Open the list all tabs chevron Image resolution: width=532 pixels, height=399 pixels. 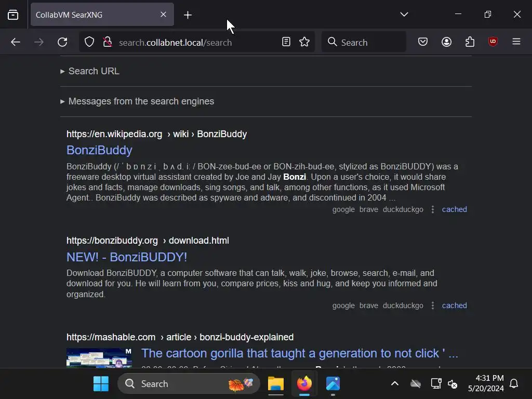[404, 14]
